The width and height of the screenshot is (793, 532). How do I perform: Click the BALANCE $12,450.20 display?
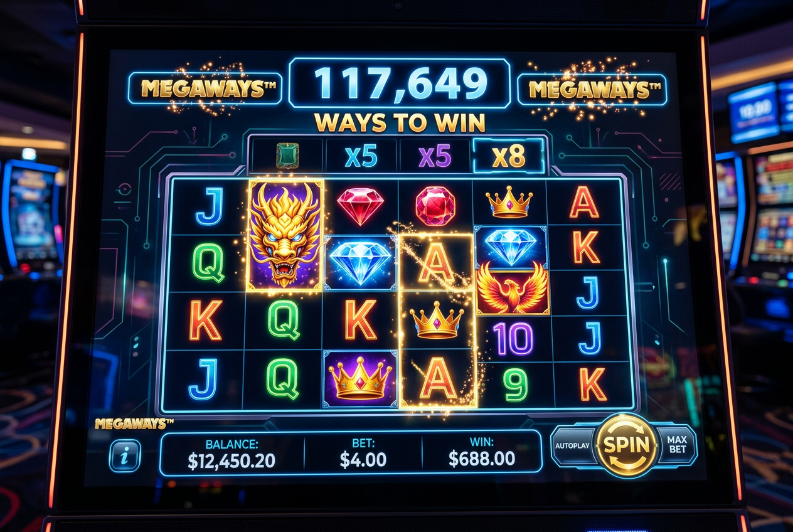[232, 452]
